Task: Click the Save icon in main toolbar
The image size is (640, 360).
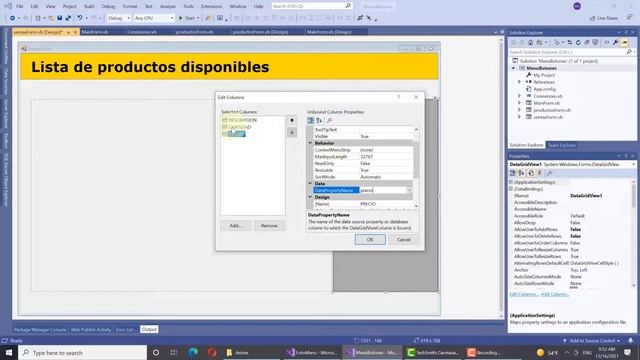Action: coord(60,18)
